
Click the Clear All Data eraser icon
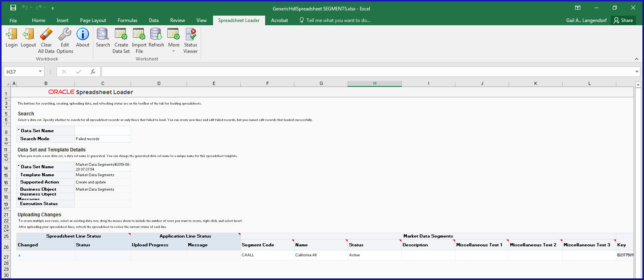[46, 34]
